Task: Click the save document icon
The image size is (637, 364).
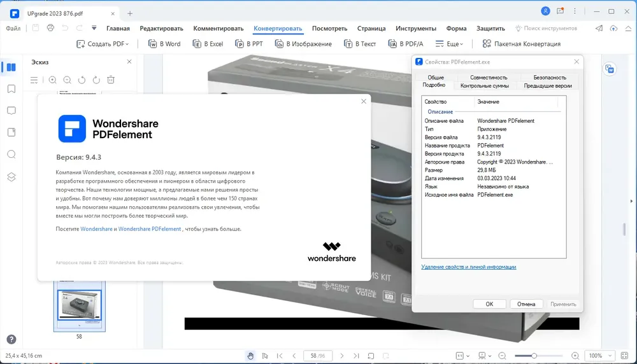Action: pos(35,28)
